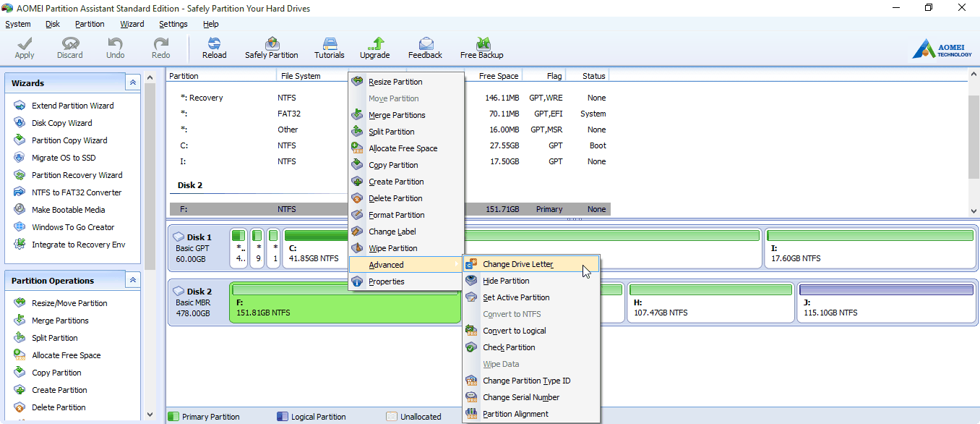Select Resize/Move Partition in sidebar
Image resolution: width=980 pixels, height=424 pixels.
(x=69, y=303)
